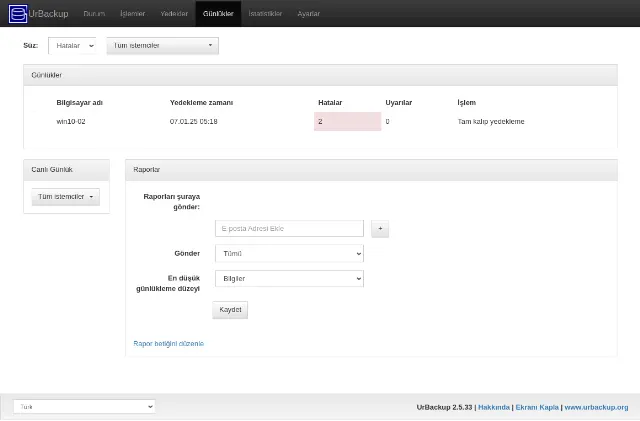Click the Raporlar panel header
Viewport: 640px width, 421px height.
point(371,170)
